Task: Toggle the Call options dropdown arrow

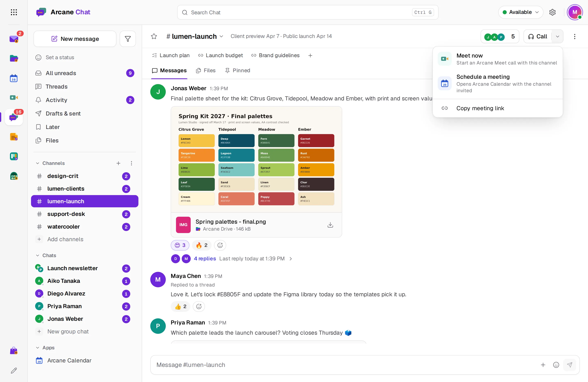Action: pyautogui.click(x=558, y=37)
